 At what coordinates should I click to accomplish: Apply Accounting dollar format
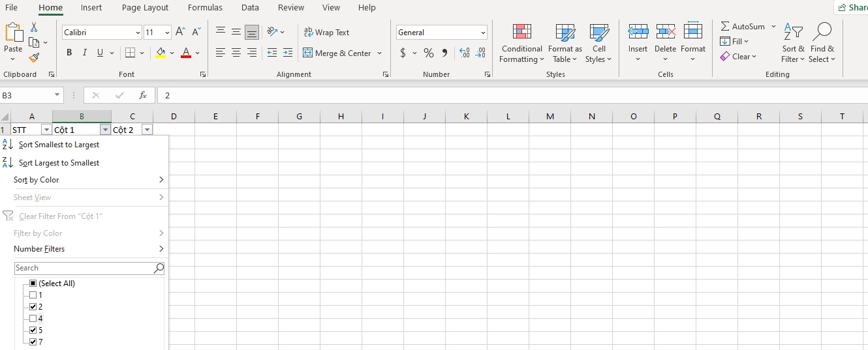(x=403, y=53)
